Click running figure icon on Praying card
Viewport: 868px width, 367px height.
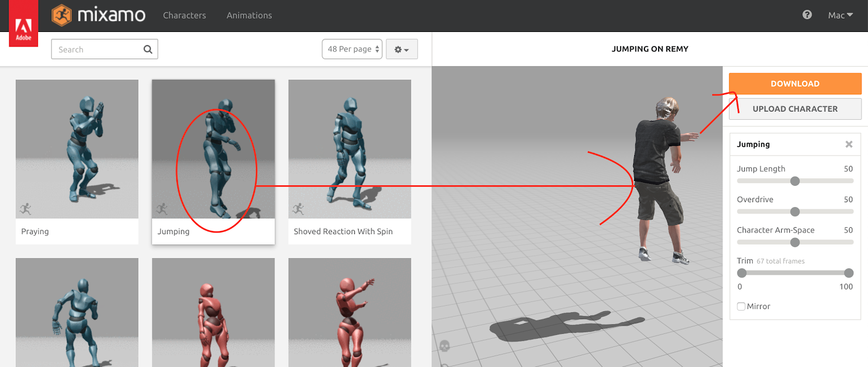25,209
